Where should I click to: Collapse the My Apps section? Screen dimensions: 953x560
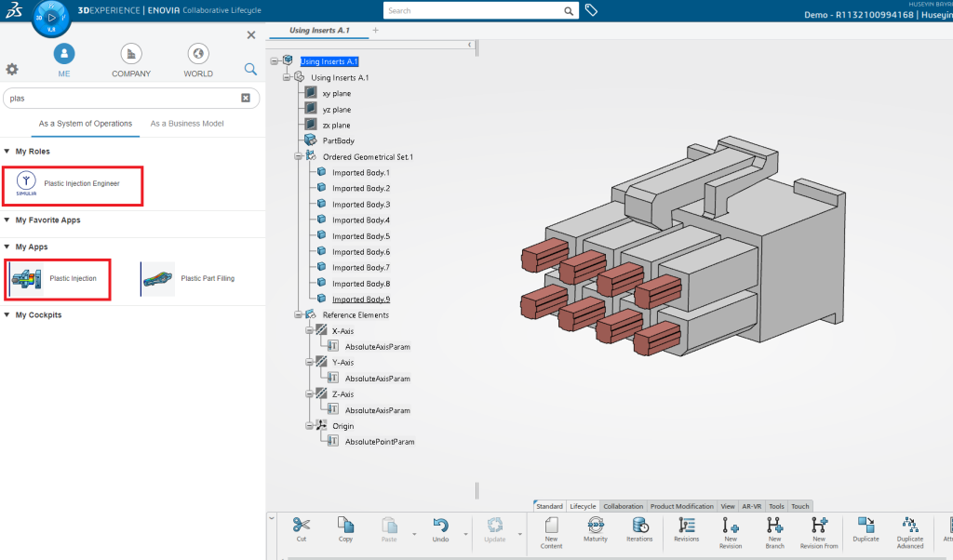(7, 247)
